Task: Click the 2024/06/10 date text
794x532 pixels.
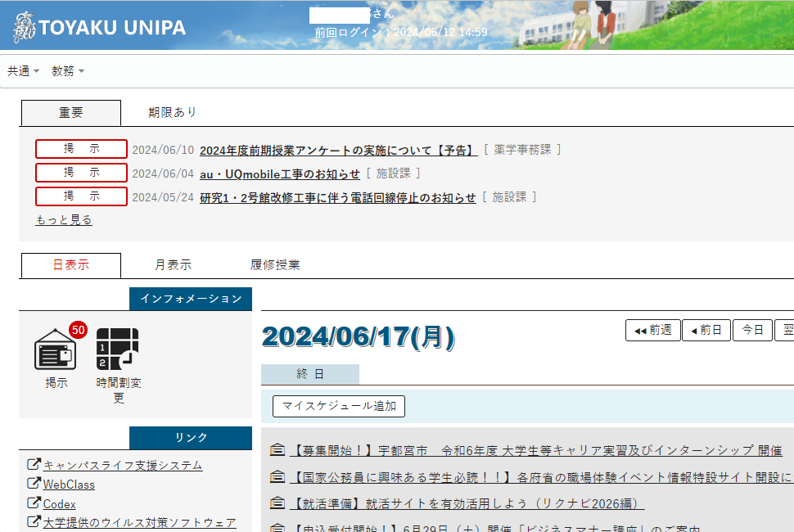Action: (163, 151)
